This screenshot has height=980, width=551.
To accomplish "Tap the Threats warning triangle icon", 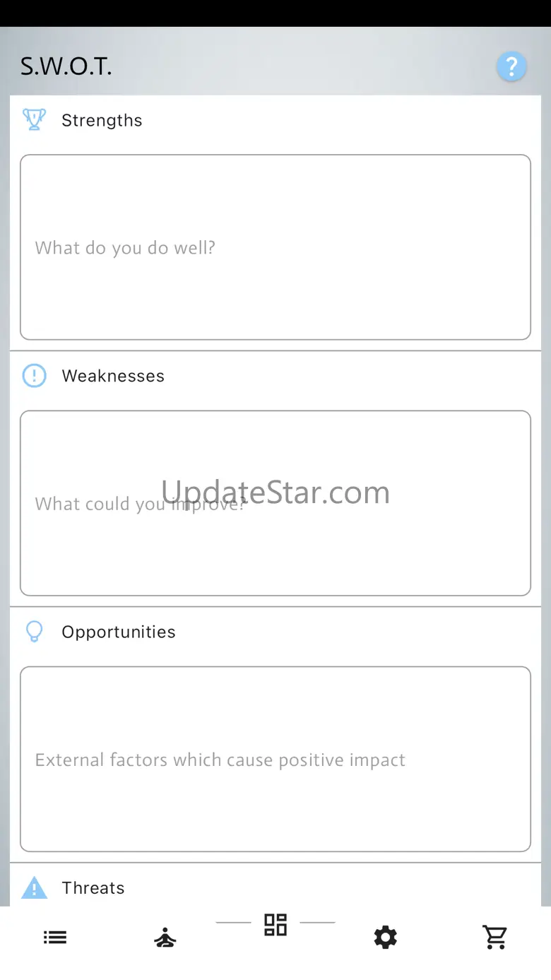I will (x=34, y=887).
